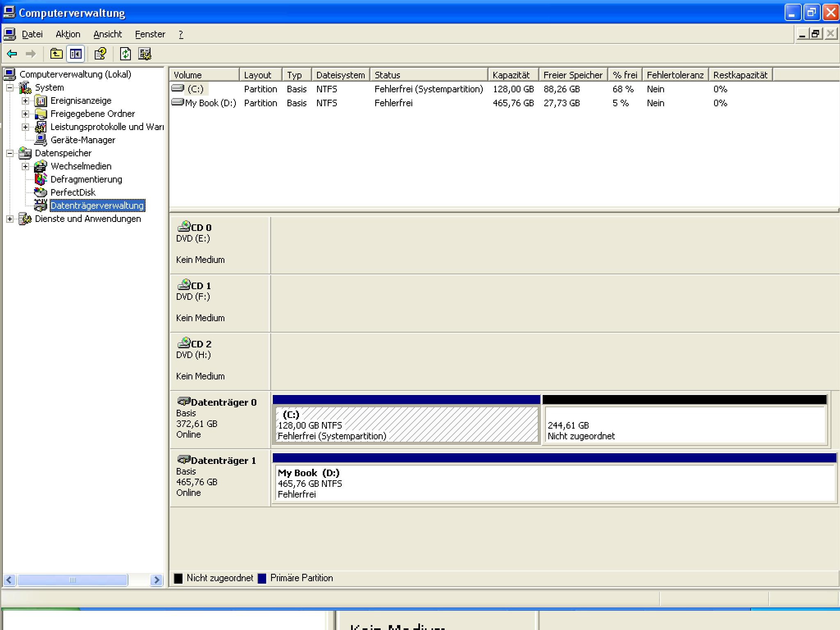
Task: Select Defragmentierung in the tree
Action: click(x=86, y=180)
